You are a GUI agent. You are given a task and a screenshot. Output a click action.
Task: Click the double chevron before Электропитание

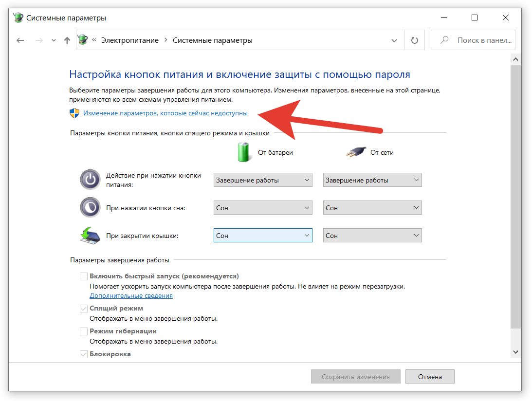(x=94, y=40)
